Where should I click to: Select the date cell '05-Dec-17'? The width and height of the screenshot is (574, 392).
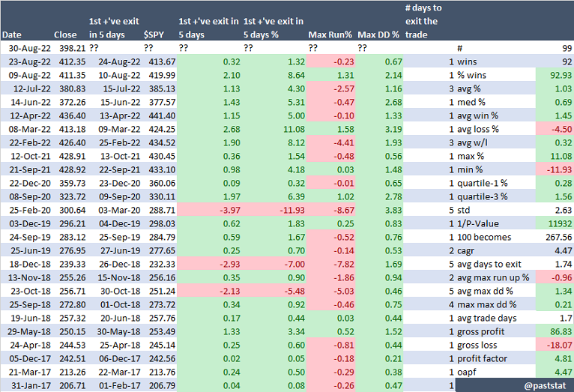pyautogui.click(x=30, y=359)
